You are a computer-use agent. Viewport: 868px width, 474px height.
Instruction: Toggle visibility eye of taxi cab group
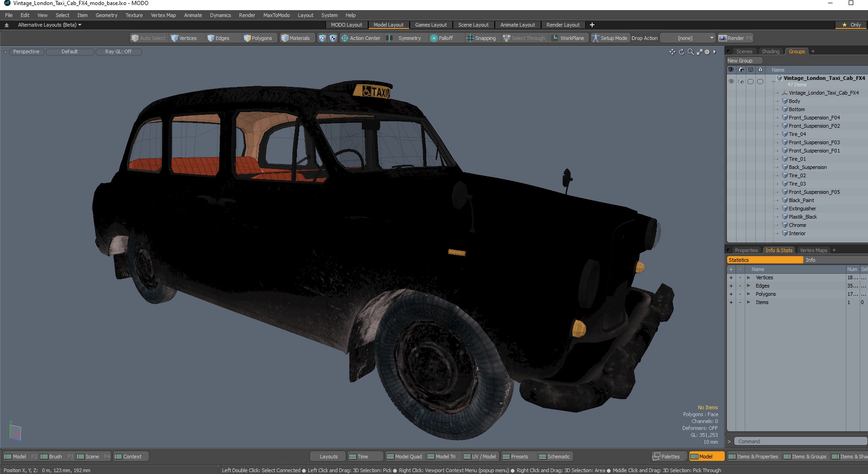point(731,81)
